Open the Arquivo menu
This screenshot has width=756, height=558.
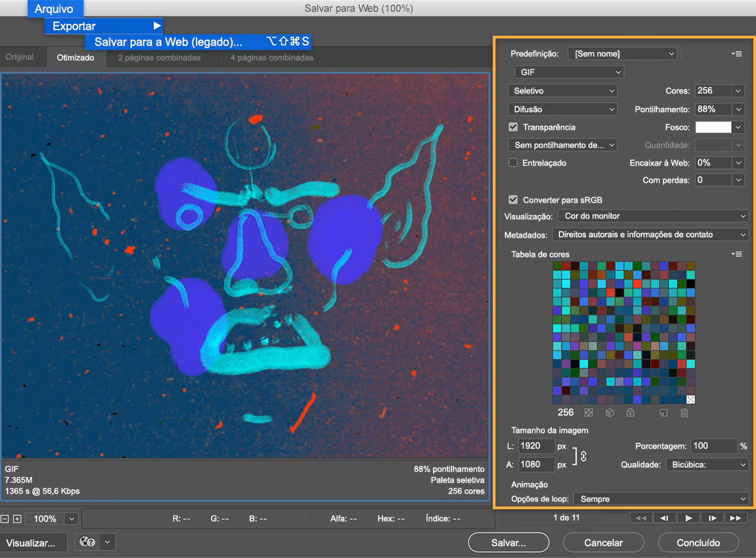click(54, 9)
